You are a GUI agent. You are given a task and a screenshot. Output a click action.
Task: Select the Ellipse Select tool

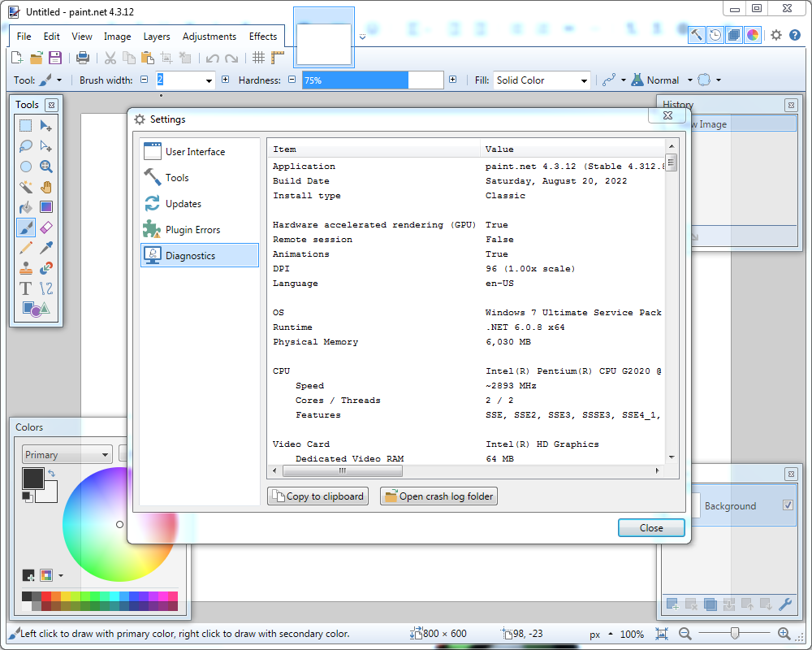point(25,167)
